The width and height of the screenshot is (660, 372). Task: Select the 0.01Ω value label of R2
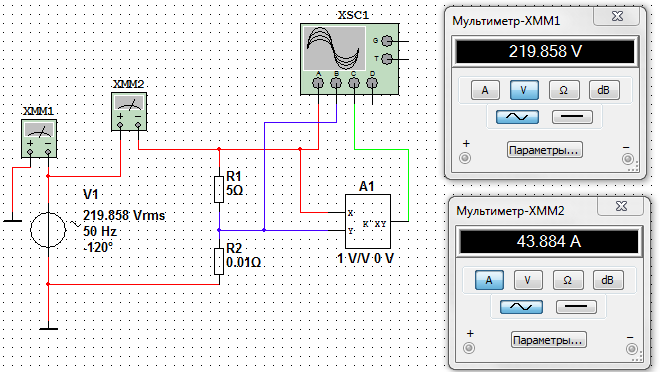coord(243,262)
